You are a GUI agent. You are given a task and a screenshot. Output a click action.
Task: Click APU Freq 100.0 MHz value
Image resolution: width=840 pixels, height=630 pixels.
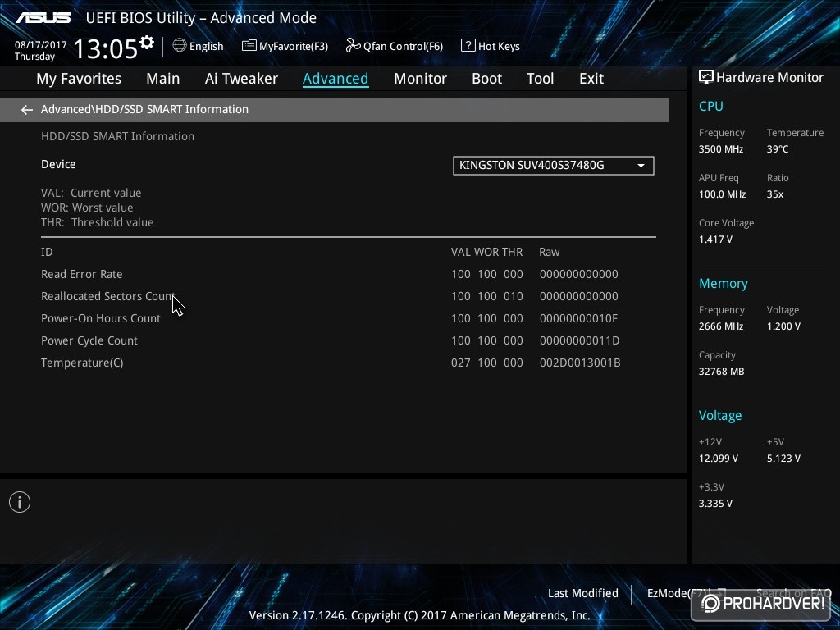722,194
